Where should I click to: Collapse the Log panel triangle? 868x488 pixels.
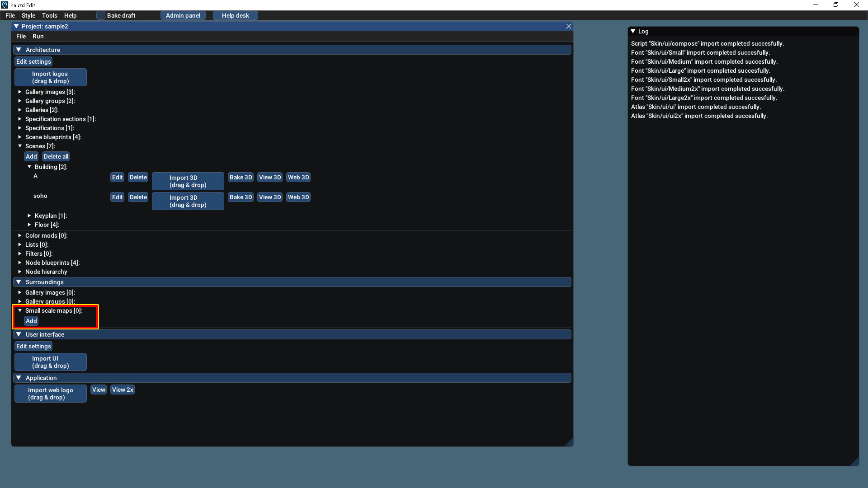633,31
